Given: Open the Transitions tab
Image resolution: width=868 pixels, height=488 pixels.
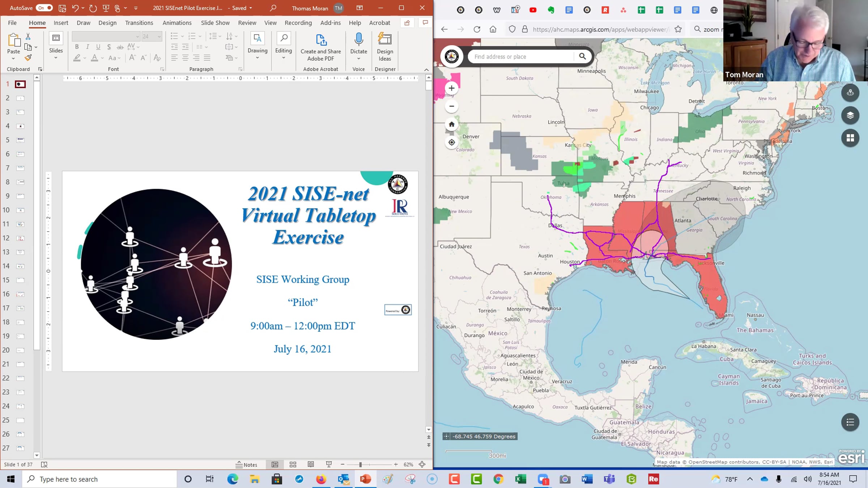Looking at the screenshot, I should pyautogui.click(x=139, y=23).
